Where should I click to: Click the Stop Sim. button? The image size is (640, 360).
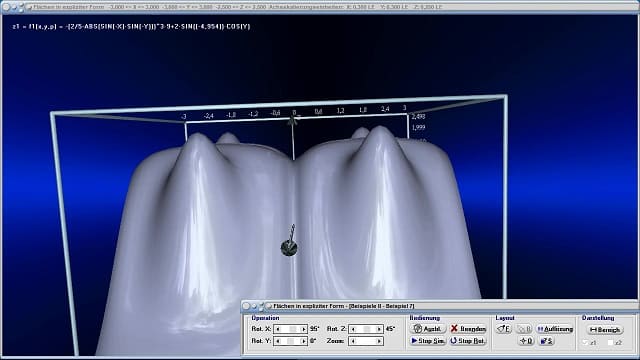[x=428, y=341]
